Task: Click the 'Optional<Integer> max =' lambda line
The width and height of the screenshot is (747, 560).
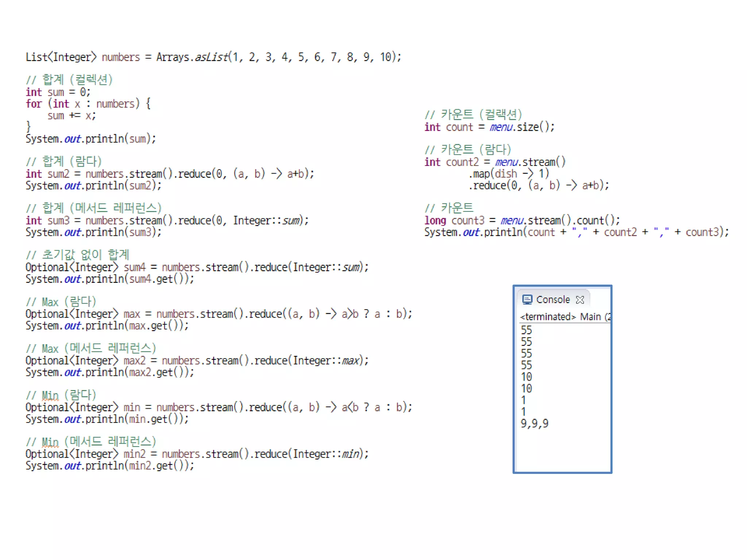Action: [219, 314]
